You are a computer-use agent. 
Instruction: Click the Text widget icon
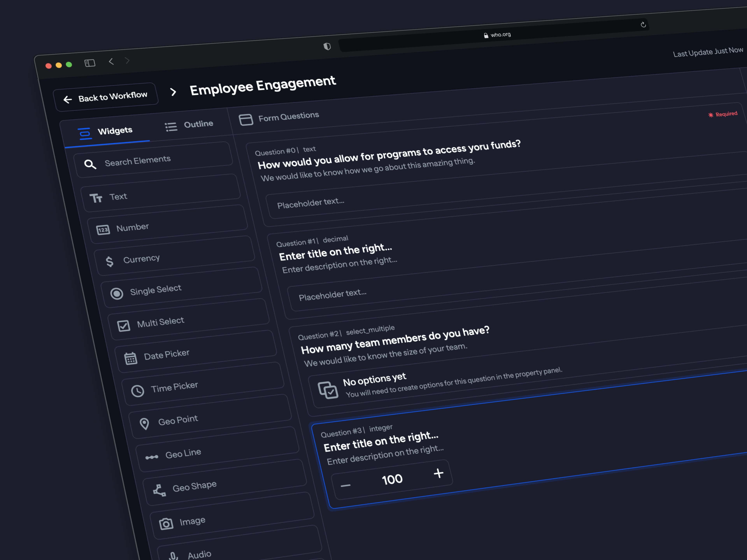[x=96, y=198]
